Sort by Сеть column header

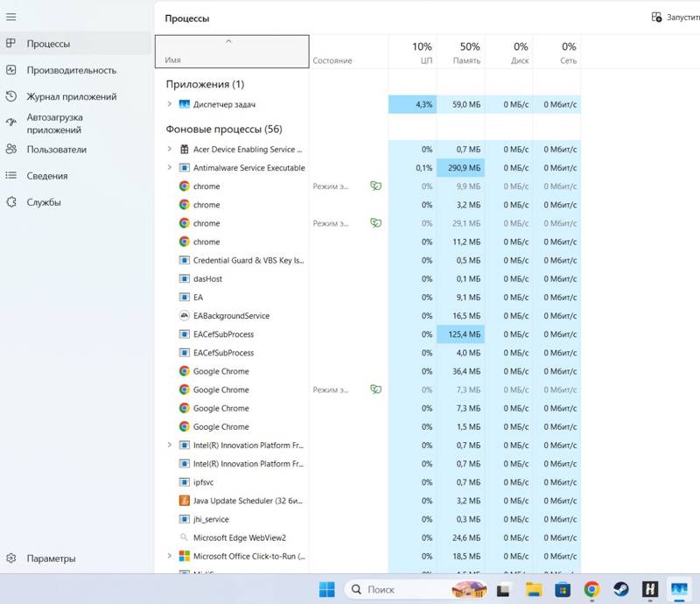556,52
